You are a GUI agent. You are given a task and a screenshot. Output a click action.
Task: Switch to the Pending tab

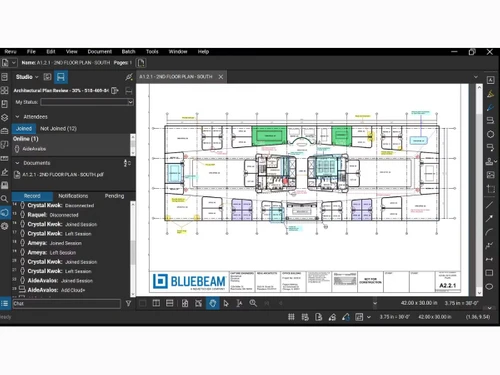pyautogui.click(x=114, y=196)
